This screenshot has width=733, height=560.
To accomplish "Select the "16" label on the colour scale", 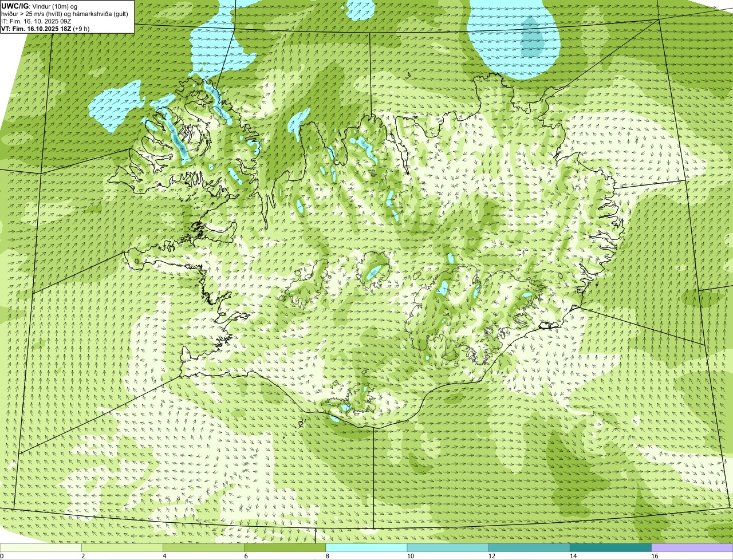I will [x=654, y=556].
